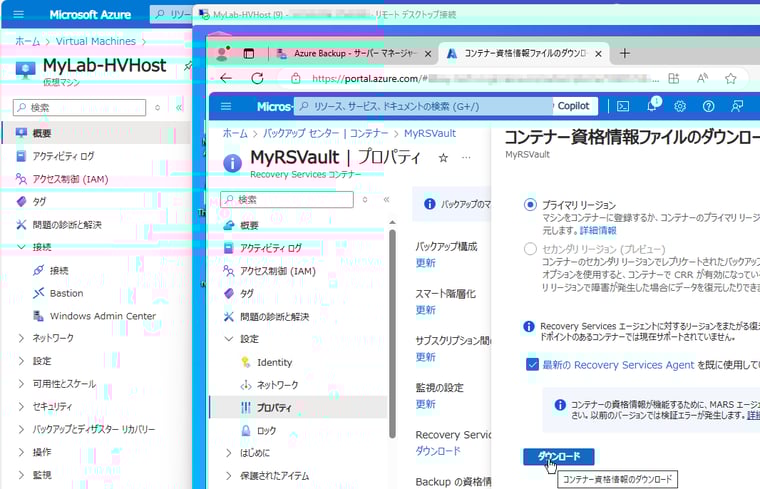Select プライマリ リージョン radio button
The image size is (760, 489).
coord(530,205)
